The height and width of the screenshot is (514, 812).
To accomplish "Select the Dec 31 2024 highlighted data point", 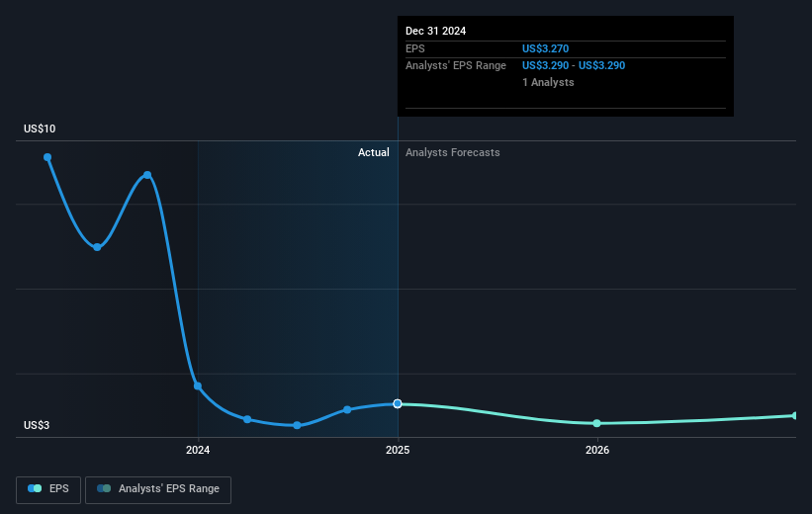I will click(398, 403).
